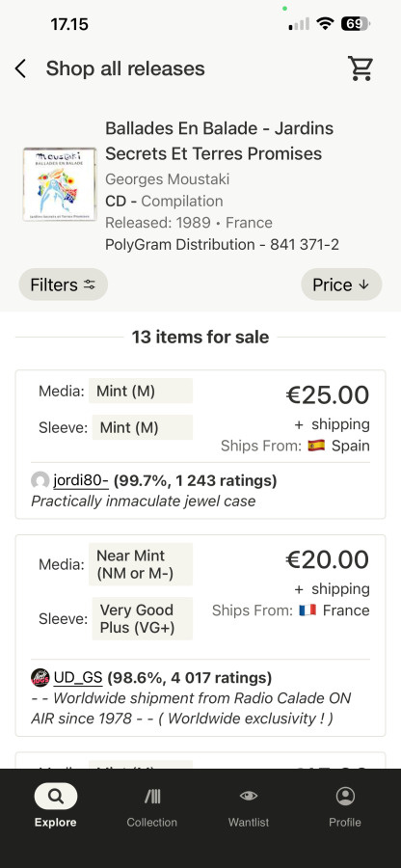
Task: View Moustaki album cover thumbnail
Action: coord(60,184)
